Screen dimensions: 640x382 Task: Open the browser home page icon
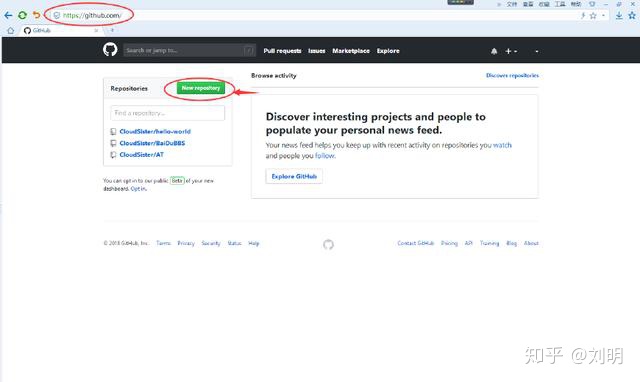click(x=11, y=31)
